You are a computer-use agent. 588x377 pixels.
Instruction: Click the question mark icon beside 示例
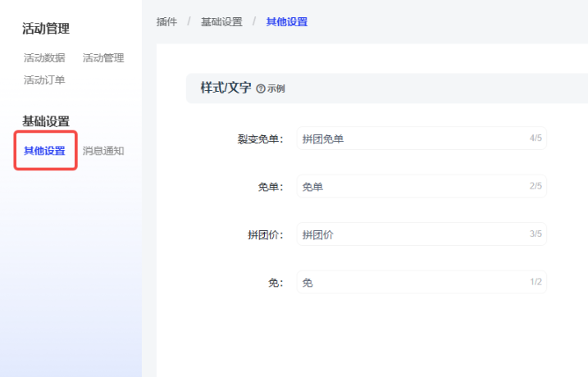point(261,89)
